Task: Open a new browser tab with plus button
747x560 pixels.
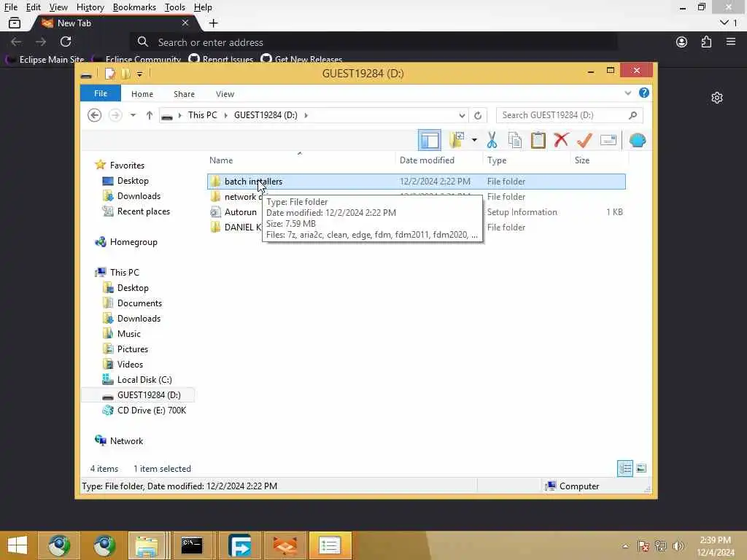Action: (213, 23)
